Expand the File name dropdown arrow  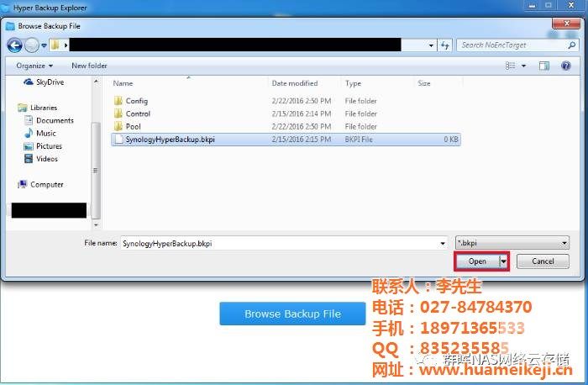[x=443, y=244]
